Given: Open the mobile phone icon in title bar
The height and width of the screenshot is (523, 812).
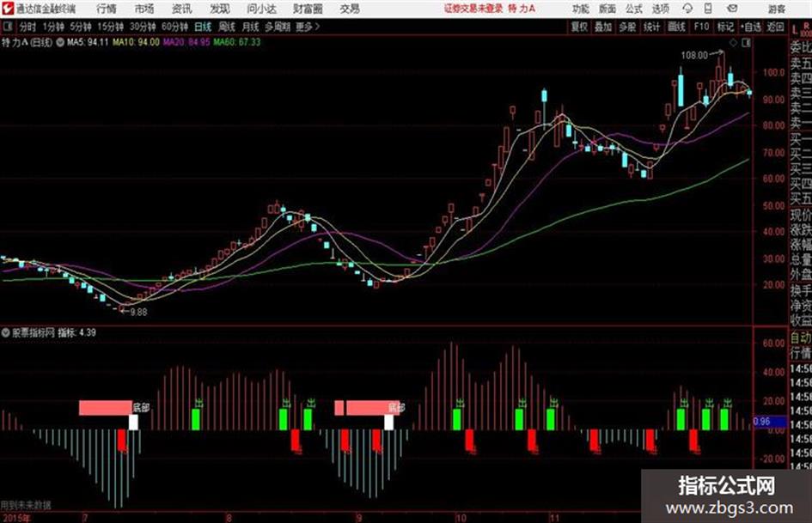Looking at the screenshot, I should click(708, 9).
